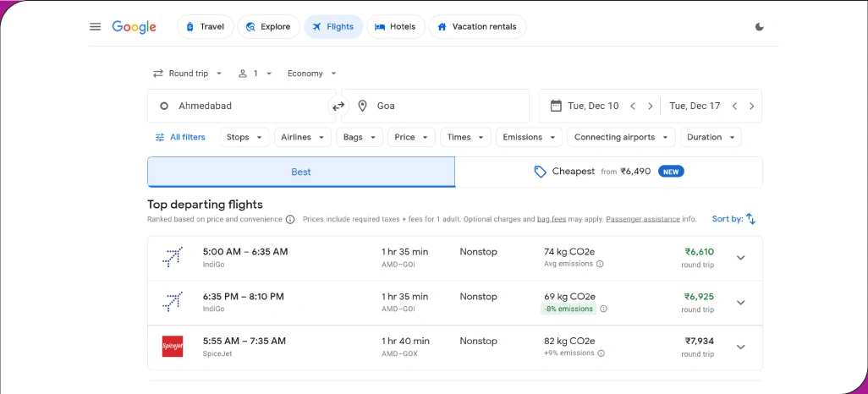Open All filters panel
This screenshot has width=868, height=394.
point(180,137)
